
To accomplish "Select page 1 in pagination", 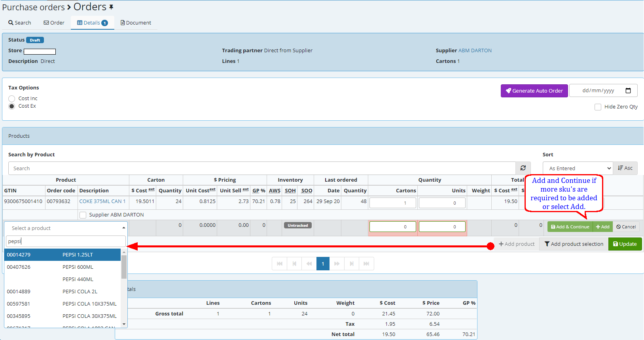I will 323,264.
